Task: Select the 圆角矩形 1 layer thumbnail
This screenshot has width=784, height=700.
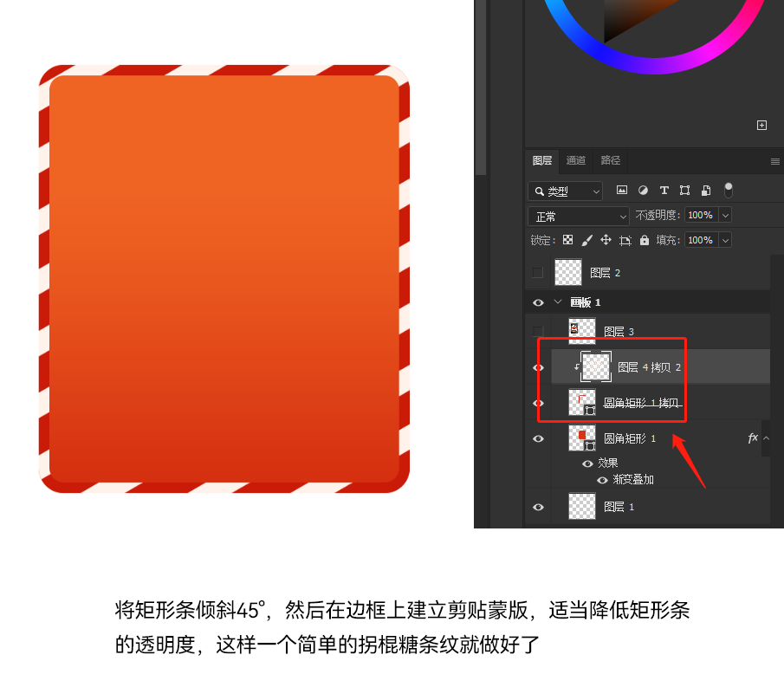Action: click(582, 438)
